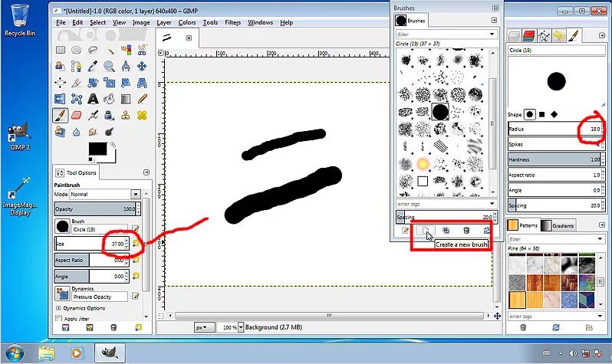Select the Ink tool

point(109,116)
